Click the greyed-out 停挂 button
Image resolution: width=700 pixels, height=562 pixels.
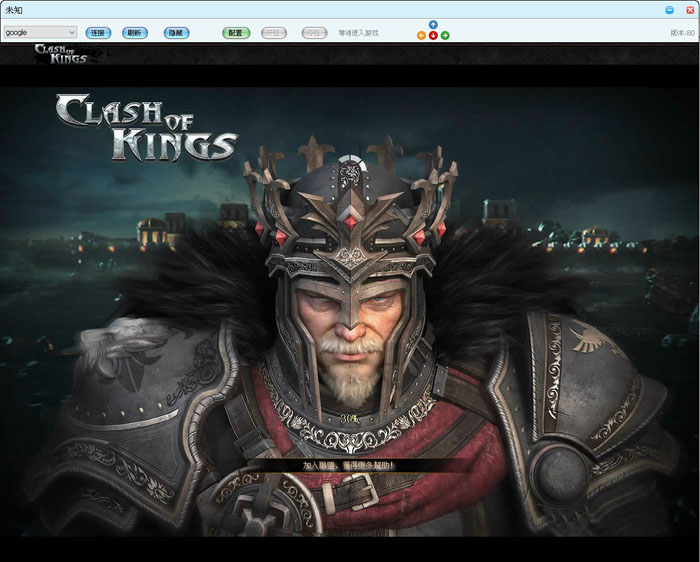(x=314, y=33)
